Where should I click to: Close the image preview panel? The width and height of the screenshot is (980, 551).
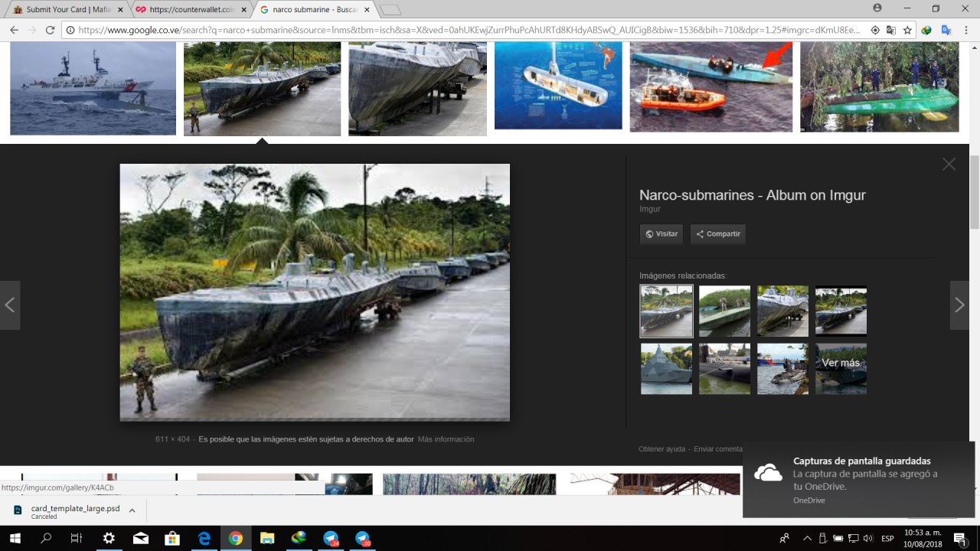tap(949, 165)
